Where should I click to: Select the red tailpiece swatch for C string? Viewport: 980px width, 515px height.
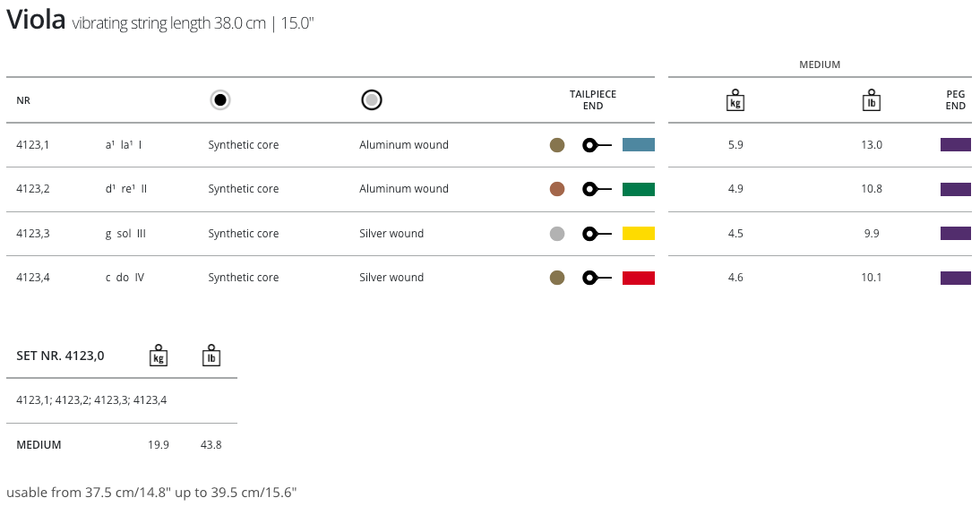638,278
